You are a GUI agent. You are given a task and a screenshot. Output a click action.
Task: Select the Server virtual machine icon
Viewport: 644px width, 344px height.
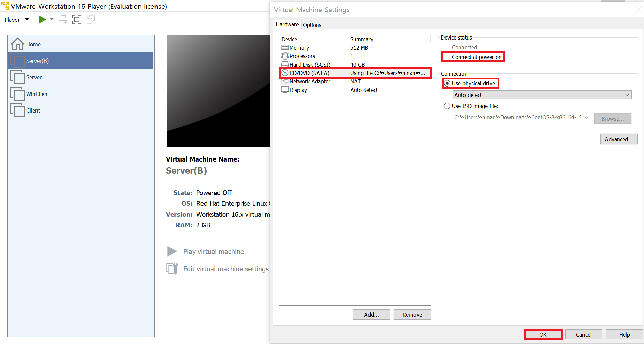18,77
